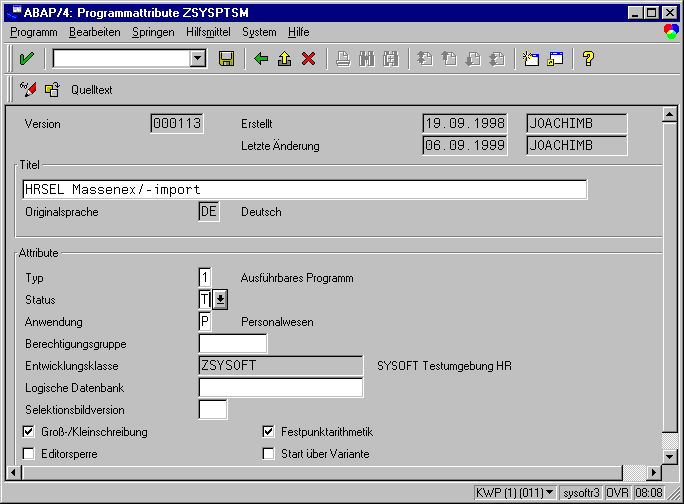Click the yellow Exit up-arrow icon

pyautogui.click(x=285, y=59)
